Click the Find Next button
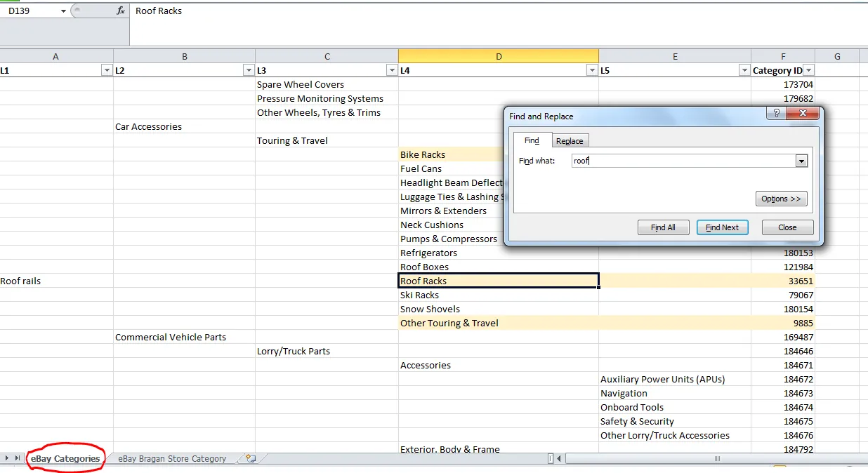The width and height of the screenshot is (868, 473). click(722, 227)
